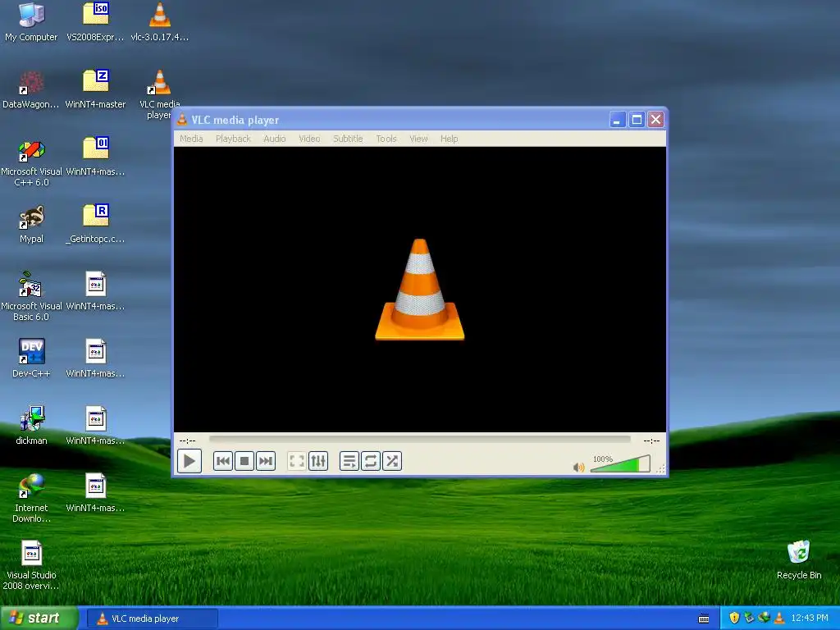Select vlc-3.0.17.4 installer icon
The width and height of the screenshot is (840, 630).
(160, 22)
